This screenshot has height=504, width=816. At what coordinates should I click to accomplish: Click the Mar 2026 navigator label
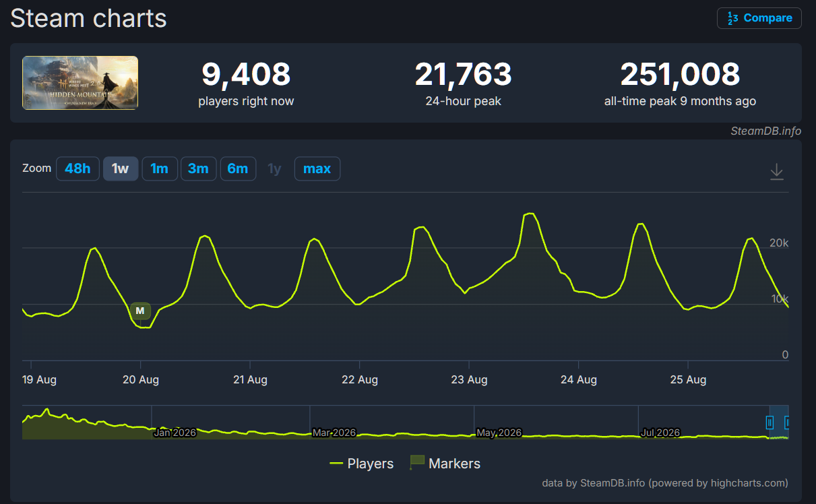click(335, 433)
